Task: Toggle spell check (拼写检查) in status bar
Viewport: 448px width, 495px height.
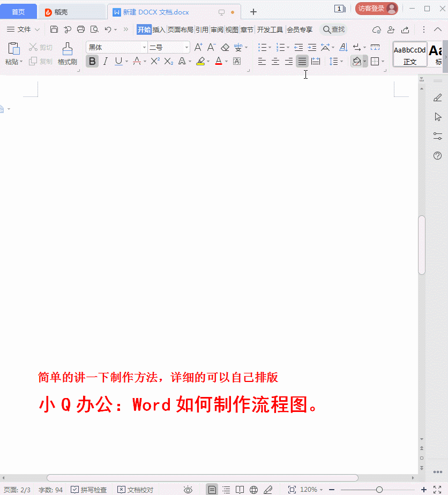Action: 89,490
